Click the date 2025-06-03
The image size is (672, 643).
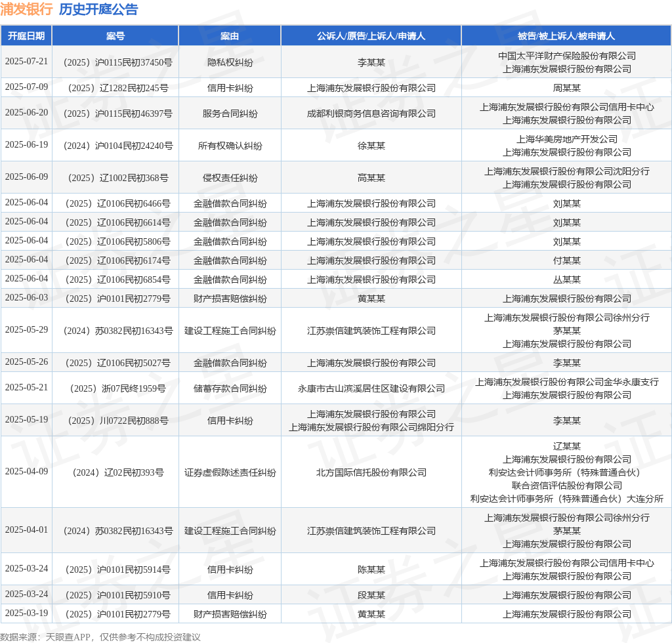coord(26,297)
